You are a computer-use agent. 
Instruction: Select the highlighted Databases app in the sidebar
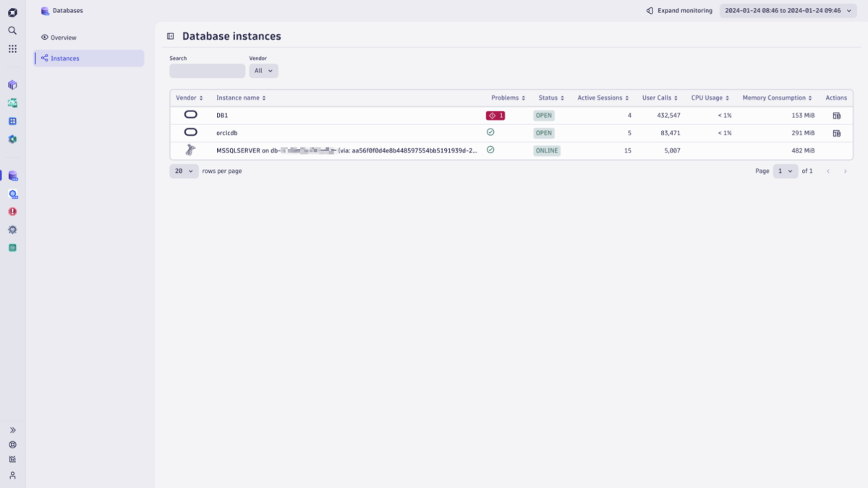point(12,176)
